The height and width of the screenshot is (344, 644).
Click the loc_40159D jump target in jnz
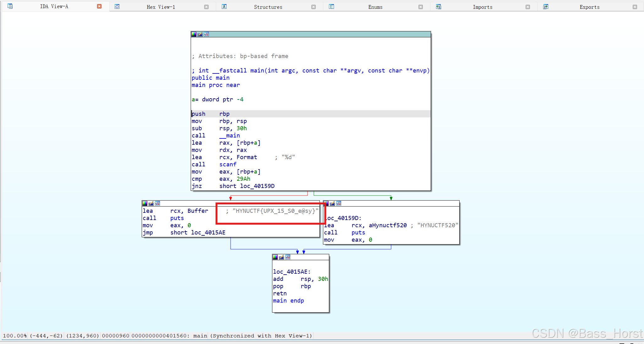pos(257,186)
